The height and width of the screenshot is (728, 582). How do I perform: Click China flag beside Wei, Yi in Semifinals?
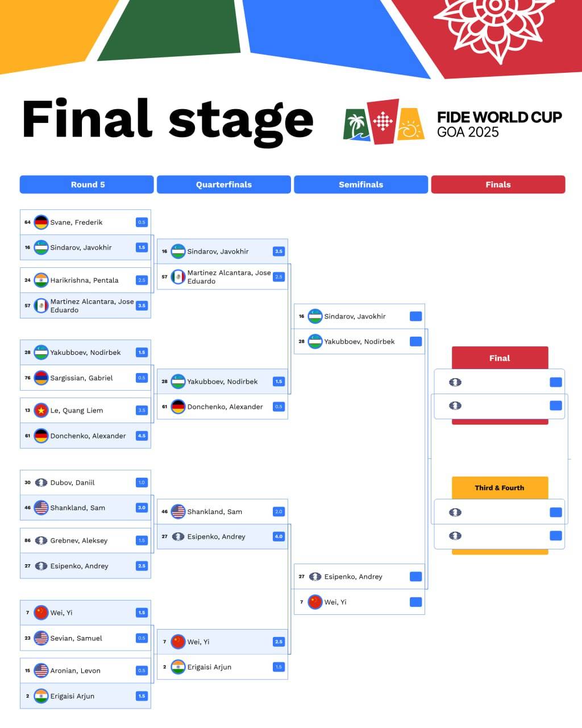coord(315,602)
